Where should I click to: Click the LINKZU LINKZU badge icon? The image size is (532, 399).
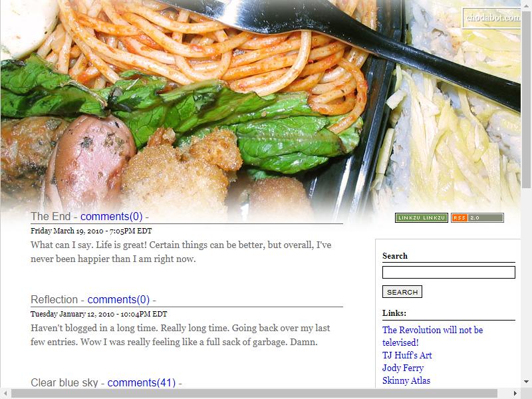pyautogui.click(x=422, y=218)
